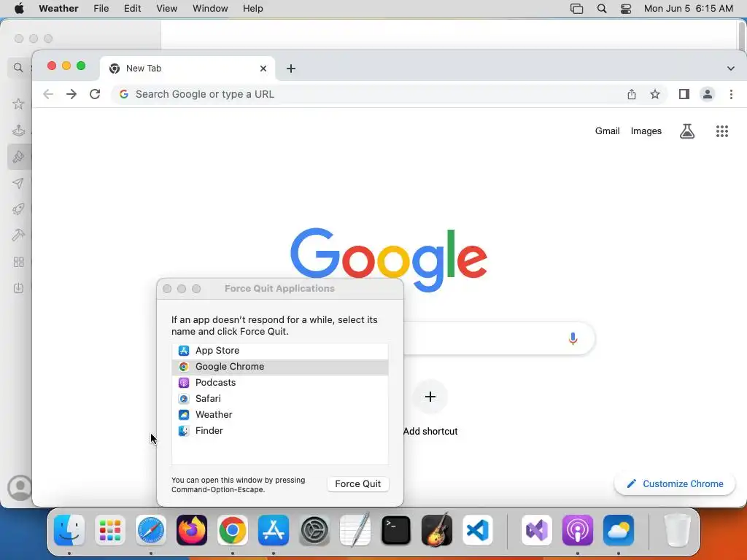Viewport: 747px width, 560px height.
Task: Open Finder from the Dock
Action: [69, 530]
